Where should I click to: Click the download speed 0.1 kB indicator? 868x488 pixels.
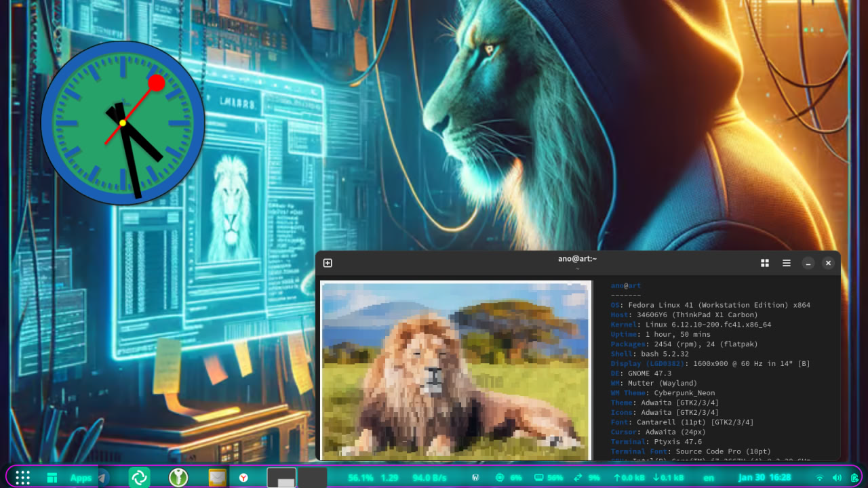tap(668, 478)
